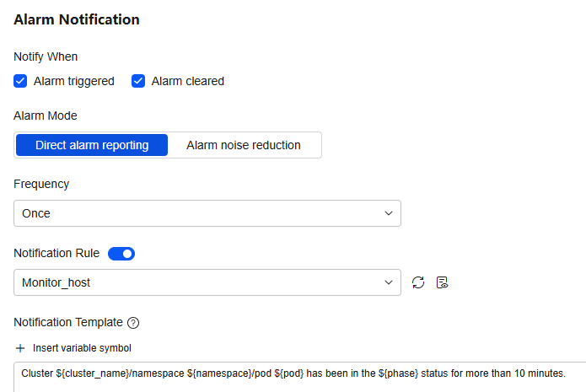The image size is (586, 392).
Task: Click the ${cluster_name} variable in the template
Action: (93, 373)
